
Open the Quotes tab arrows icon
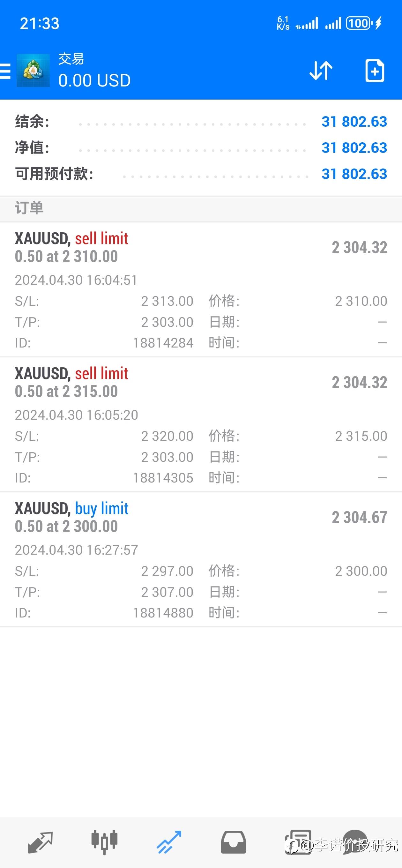(40, 842)
